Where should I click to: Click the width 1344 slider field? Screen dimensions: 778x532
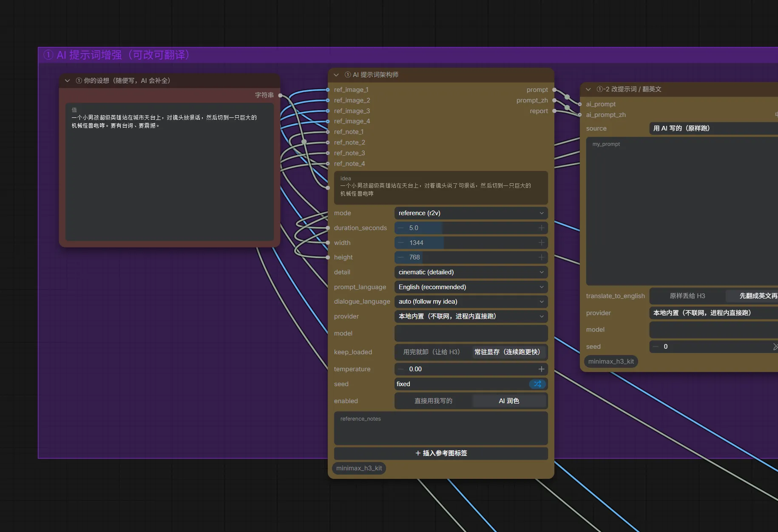click(x=471, y=243)
